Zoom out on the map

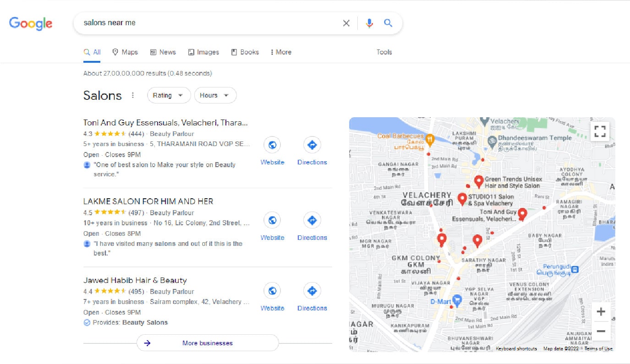coord(601,331)
